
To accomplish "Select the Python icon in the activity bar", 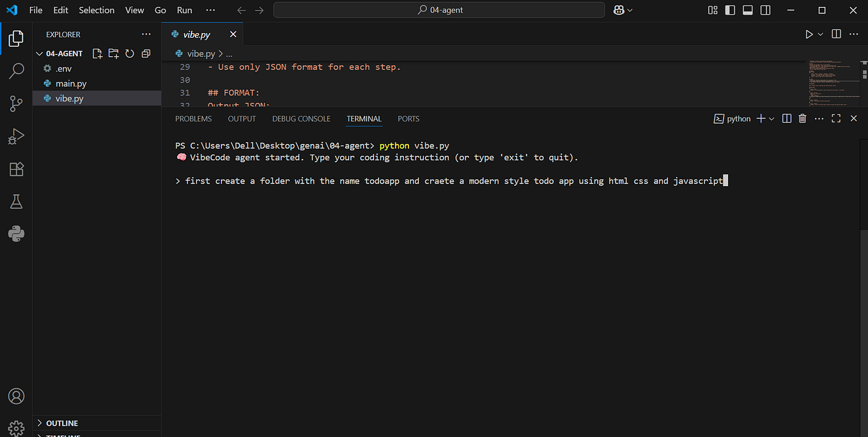I will (x=16, y=234).
